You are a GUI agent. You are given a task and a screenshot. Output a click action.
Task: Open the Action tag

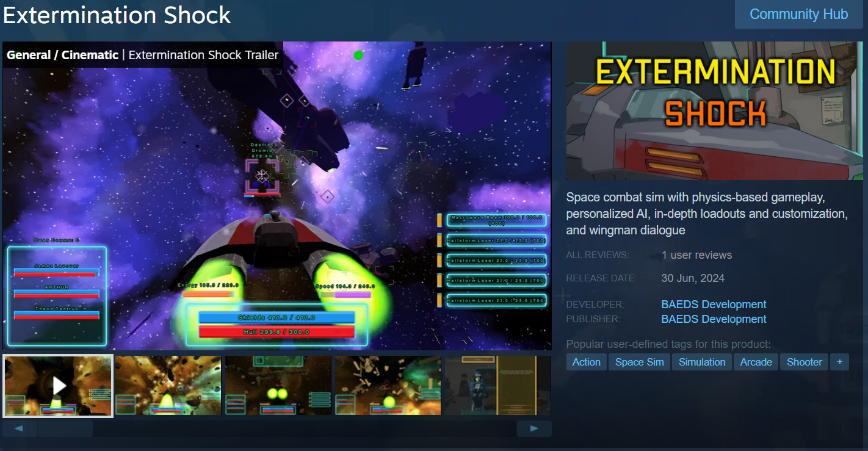(x=587, y=362)
